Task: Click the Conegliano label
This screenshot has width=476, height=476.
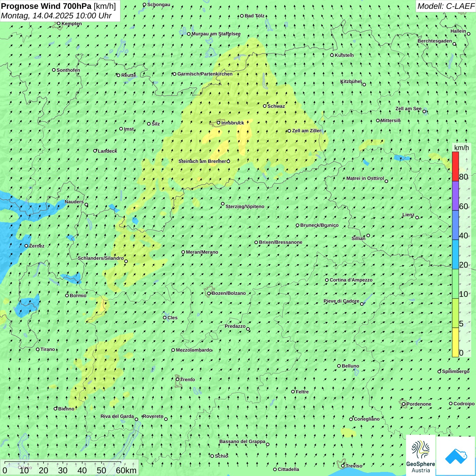Action: tap(367, 419)
